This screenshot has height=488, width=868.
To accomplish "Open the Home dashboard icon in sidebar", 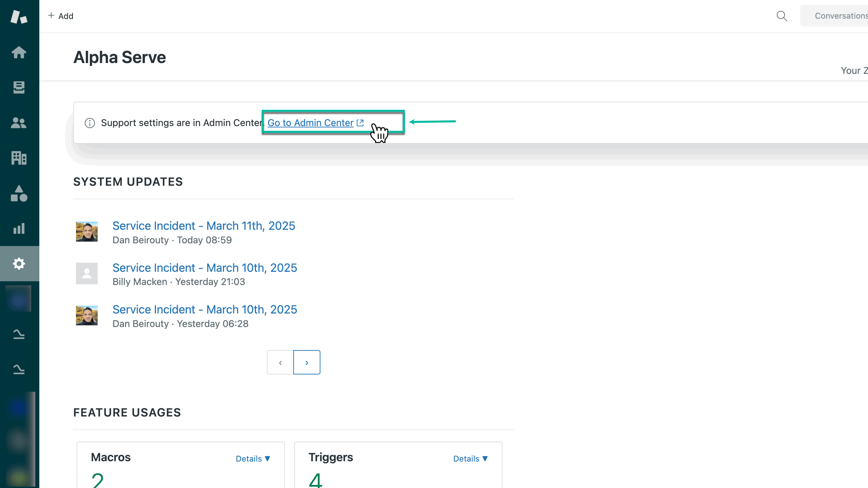I will (x=19, y=52).
